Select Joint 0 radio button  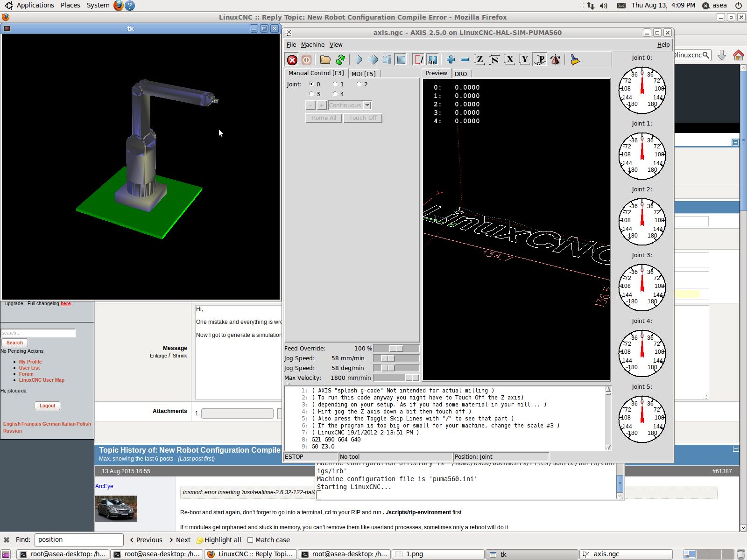(311, 84)
